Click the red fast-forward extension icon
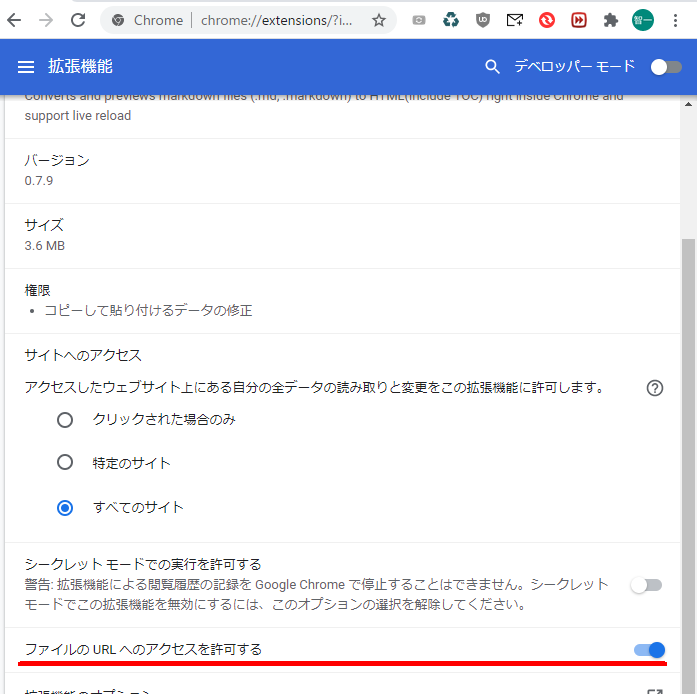 579,20
